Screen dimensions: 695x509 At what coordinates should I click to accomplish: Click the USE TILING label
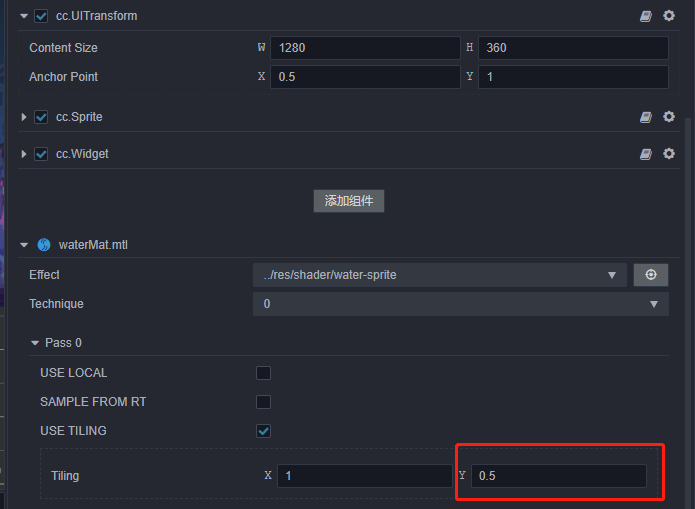73,431
